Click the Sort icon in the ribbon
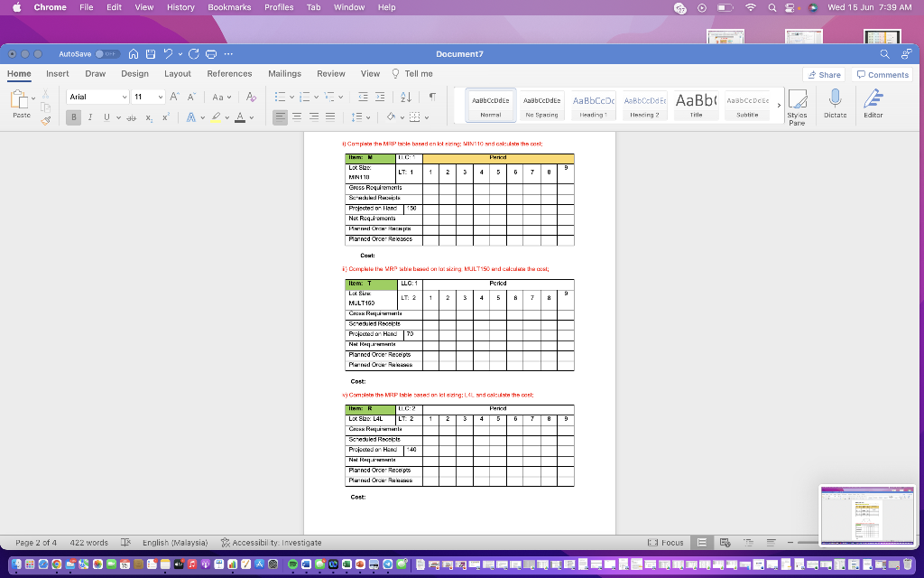 pyautogui.click(x=405, y=97)
